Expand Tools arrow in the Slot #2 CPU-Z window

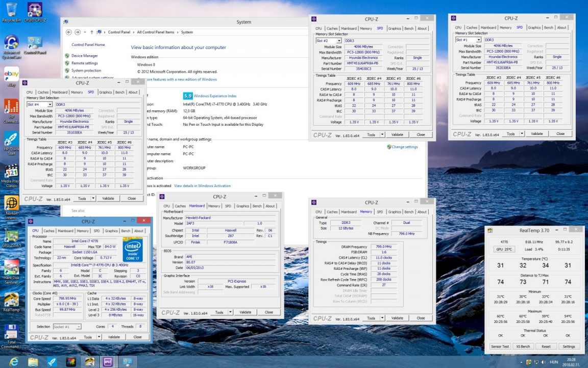(382, 134)
